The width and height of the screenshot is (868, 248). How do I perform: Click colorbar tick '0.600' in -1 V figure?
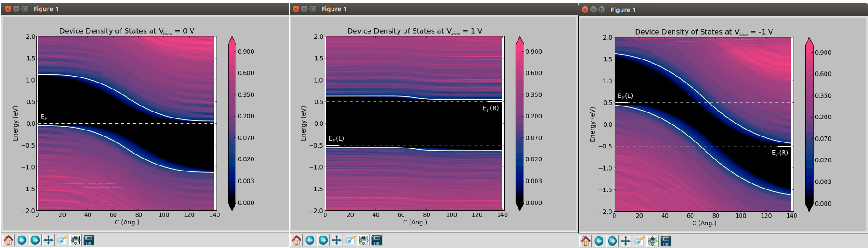(823, 74)
